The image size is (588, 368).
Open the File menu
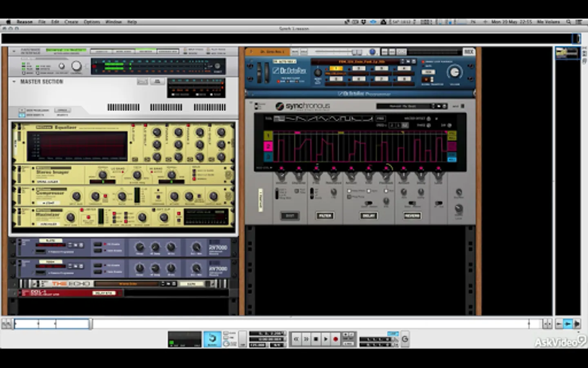point(42,22)
